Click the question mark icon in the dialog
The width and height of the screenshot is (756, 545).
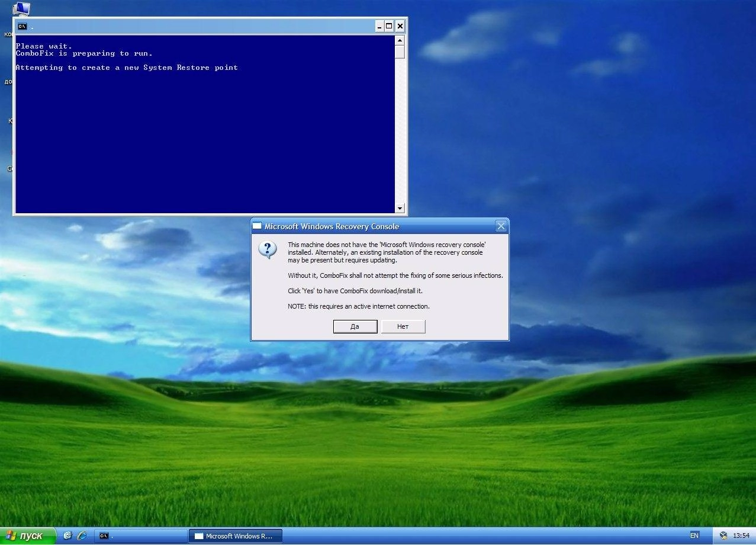(268, 250)
